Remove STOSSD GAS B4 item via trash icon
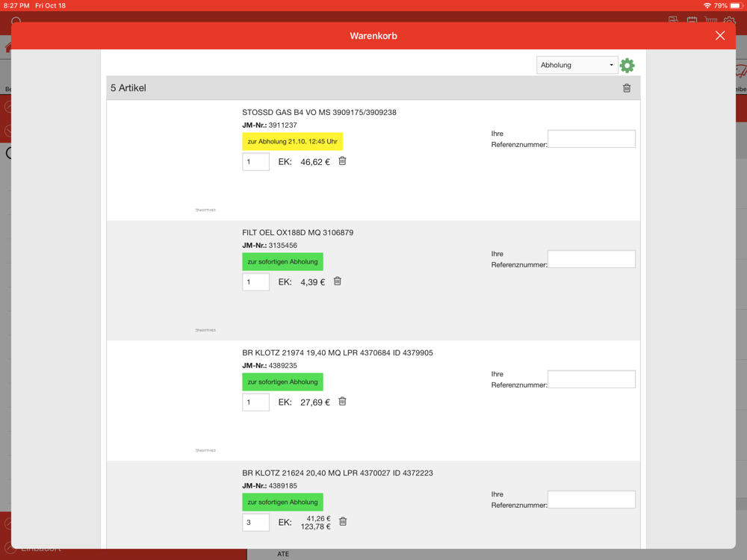 click(342, 161)
